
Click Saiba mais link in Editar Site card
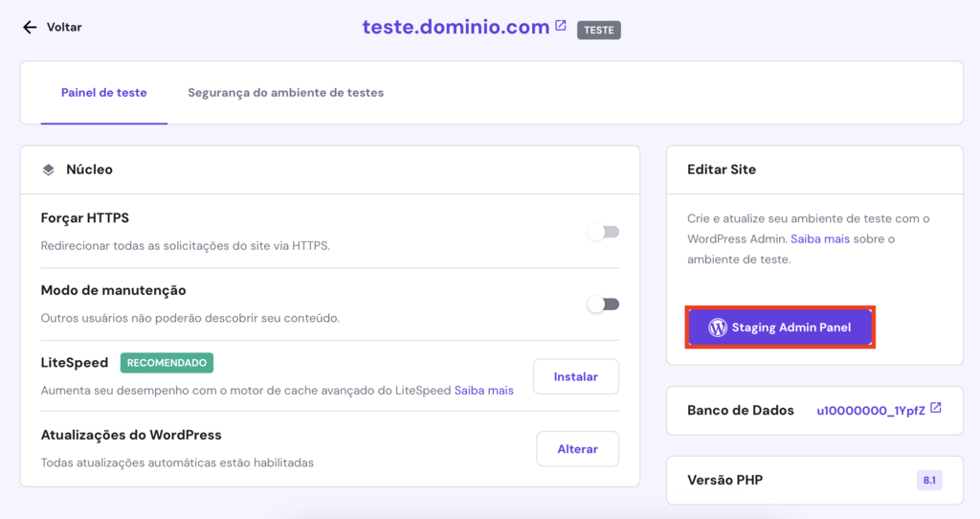pyautogui.click(x=820, y=238)
